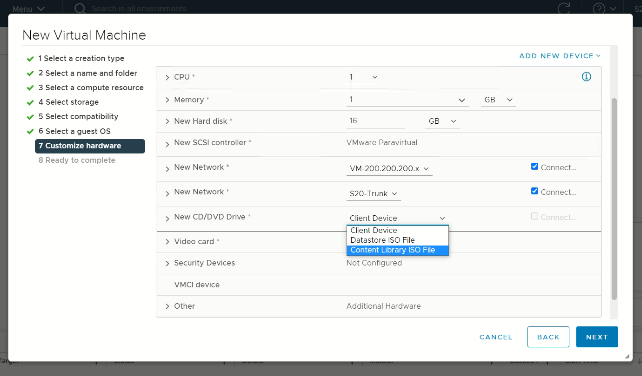Click the search magnifier icon
642x376 pixels.
[x=80, y=8]
